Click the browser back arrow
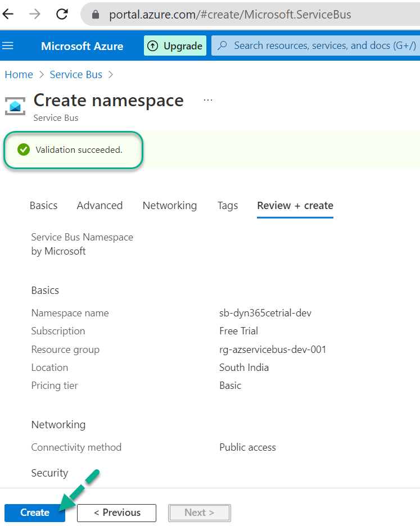This screenshot has height=526, width=420. [x=8, y=14]
